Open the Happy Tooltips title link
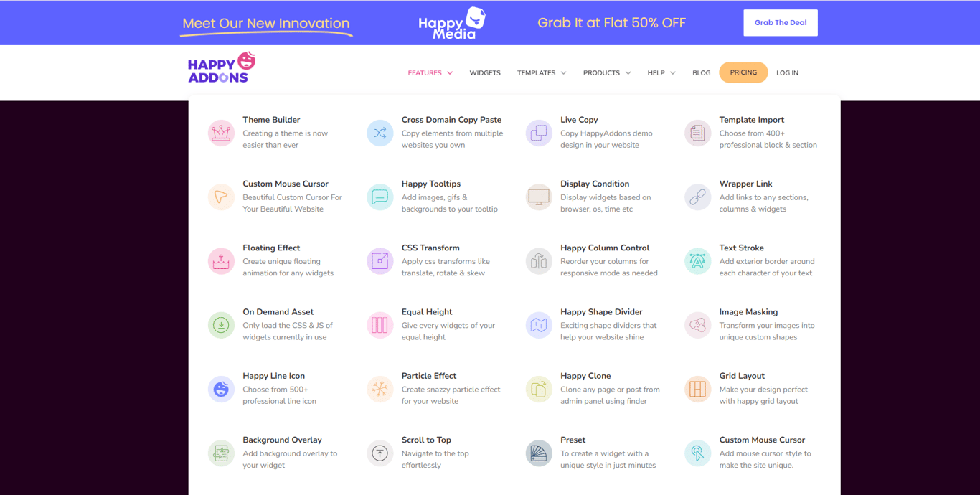980x495 pixels. 431,184
